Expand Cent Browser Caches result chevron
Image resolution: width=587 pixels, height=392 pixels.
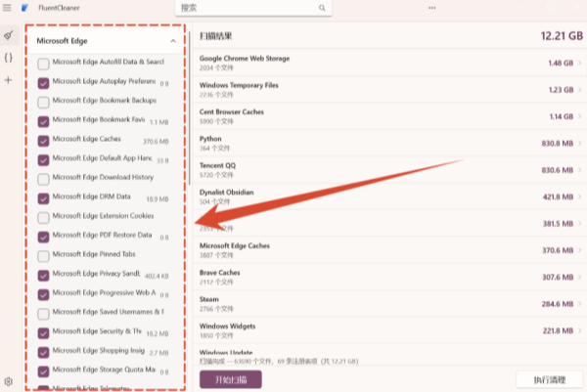point(579,116)
